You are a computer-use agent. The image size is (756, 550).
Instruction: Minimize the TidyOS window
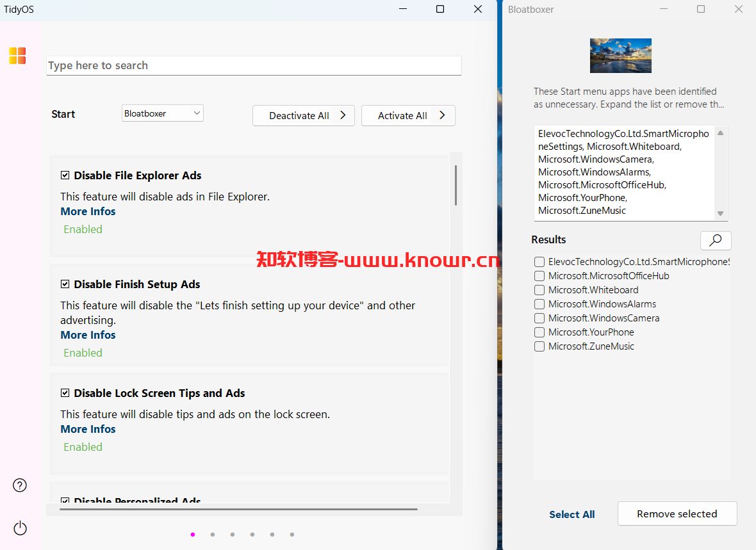click(403, 9)
